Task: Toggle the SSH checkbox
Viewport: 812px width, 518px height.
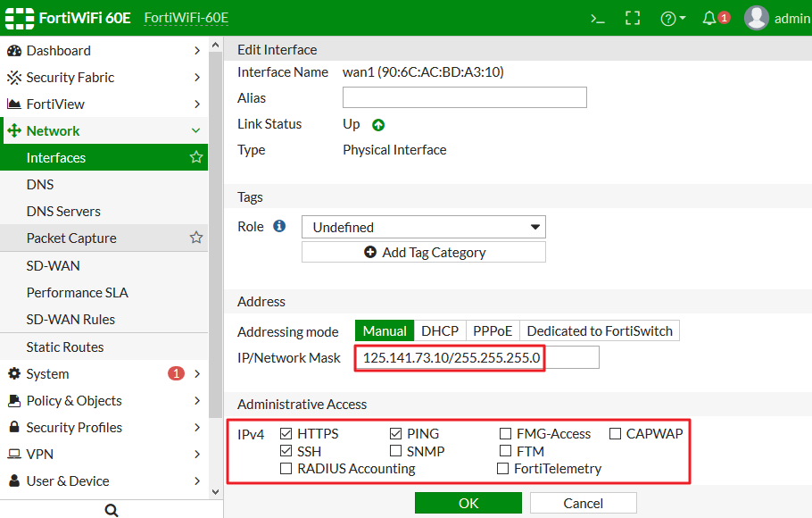Action: pyautogui.click(x=286, y=451)
